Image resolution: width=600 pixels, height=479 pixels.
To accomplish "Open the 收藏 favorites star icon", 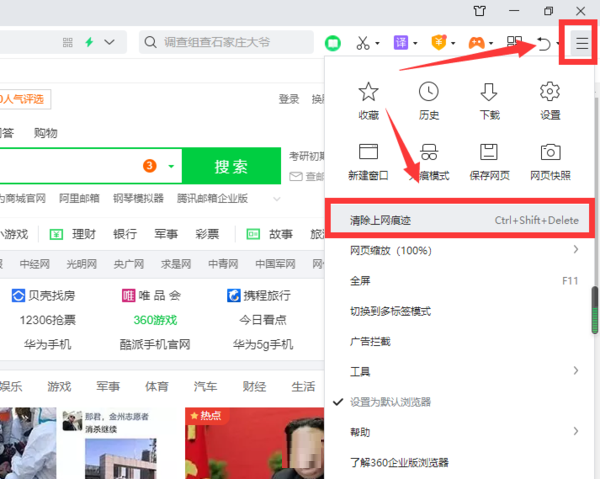I will click(368, 93).
